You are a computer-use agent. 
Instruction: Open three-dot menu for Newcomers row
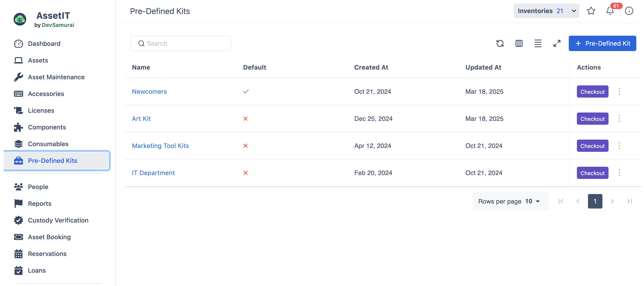click(619, 91)
